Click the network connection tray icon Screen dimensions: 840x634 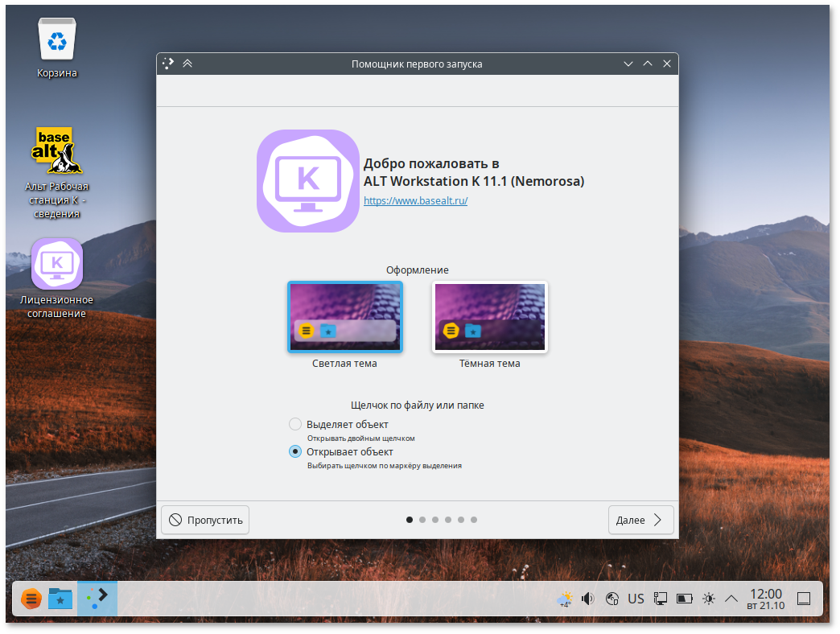point(611,599)
